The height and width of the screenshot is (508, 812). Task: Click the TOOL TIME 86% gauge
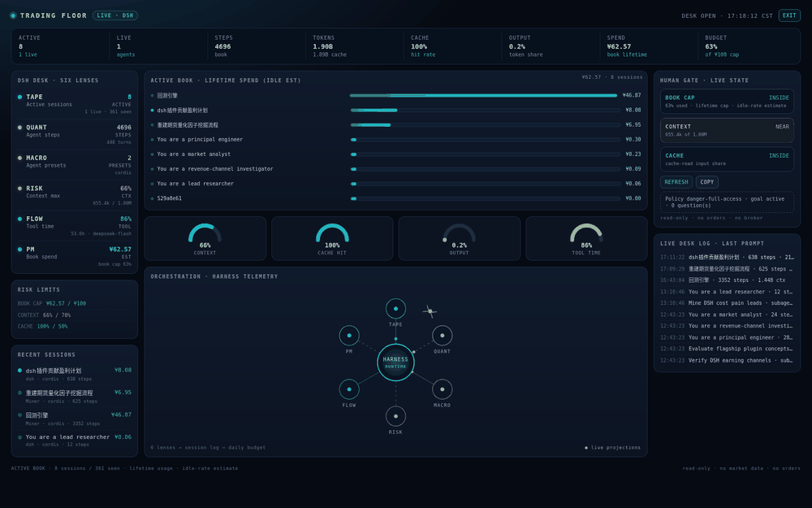coord(586,238)
